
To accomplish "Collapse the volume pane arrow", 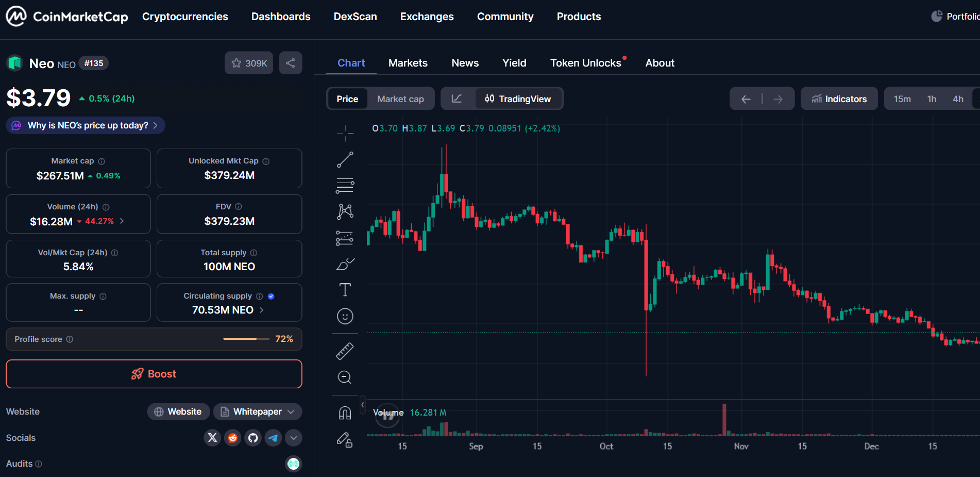I will (363, 405).
